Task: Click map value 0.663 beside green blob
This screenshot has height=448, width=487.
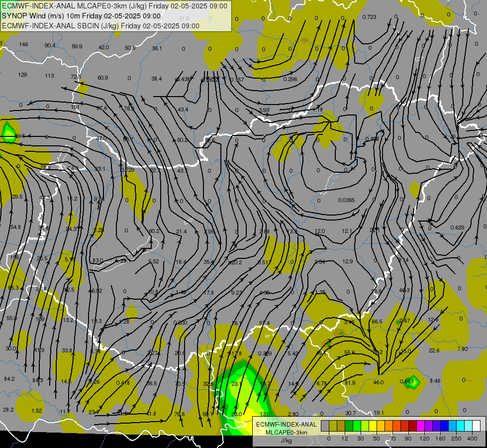Action: click(406, 381)
